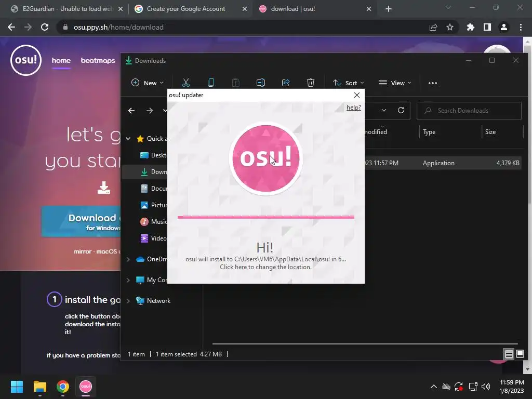
Task: Click the Copy icon in Explorer toolbar
Action: 211,83
